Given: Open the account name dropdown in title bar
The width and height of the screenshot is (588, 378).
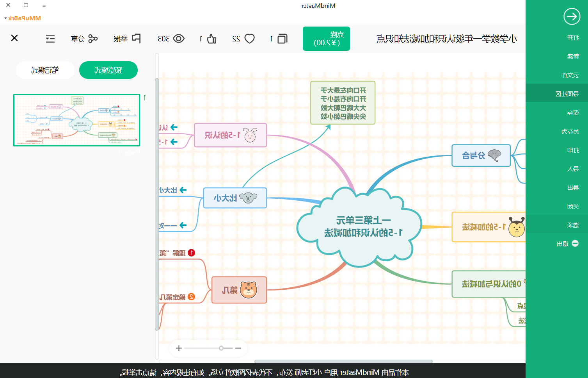Looking at the screenshot, I should pyautogui.click(x=23, y=18).
